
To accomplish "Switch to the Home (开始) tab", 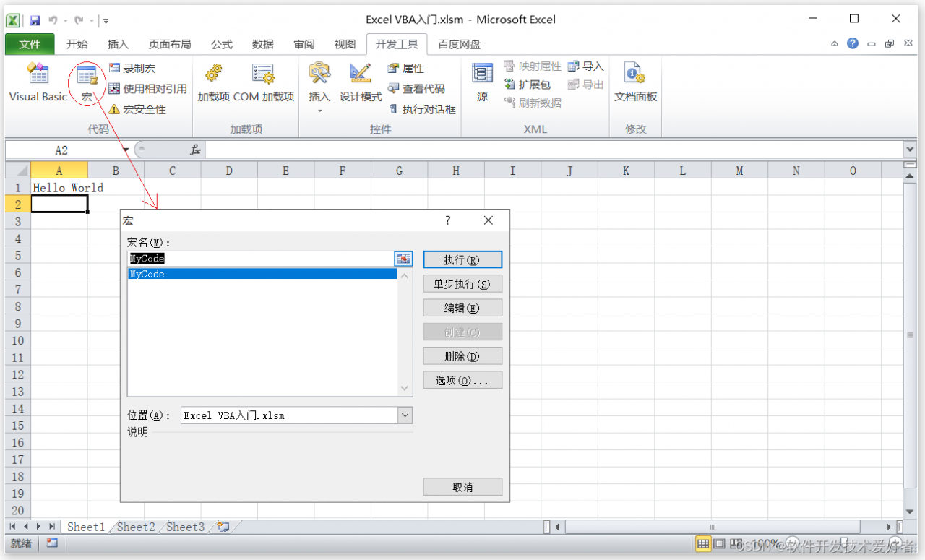I will coord(77,44).
